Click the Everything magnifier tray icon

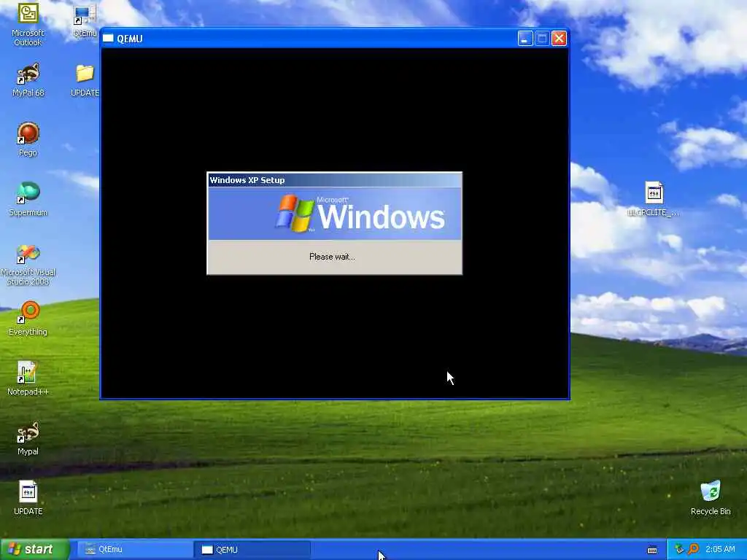(693, 550)
